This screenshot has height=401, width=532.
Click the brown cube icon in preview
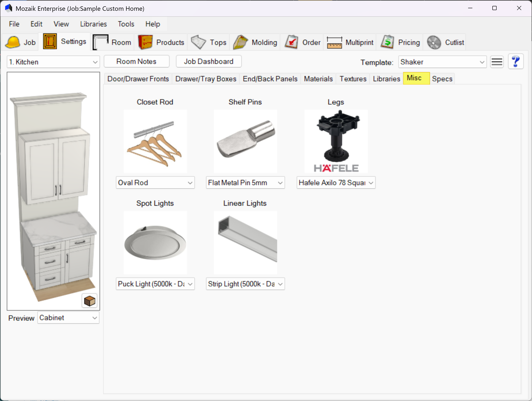click(x=89, y=301)
